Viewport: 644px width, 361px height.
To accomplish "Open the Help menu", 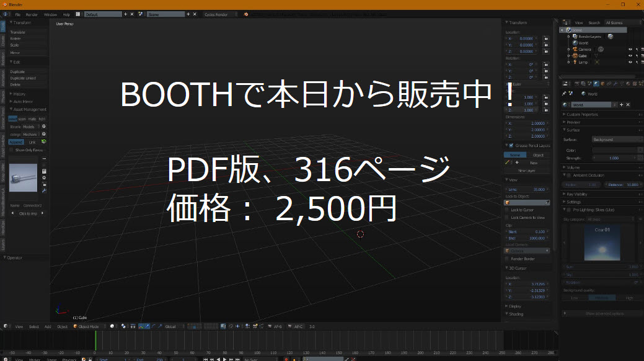I will pyautogui.click(x=66, y=14).
